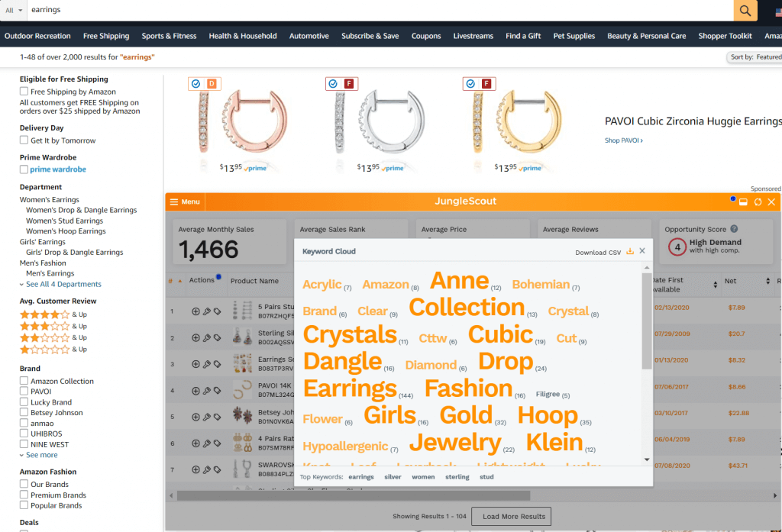Expand See All 4 Departments

pyautogui.click(x=63, y=284)
